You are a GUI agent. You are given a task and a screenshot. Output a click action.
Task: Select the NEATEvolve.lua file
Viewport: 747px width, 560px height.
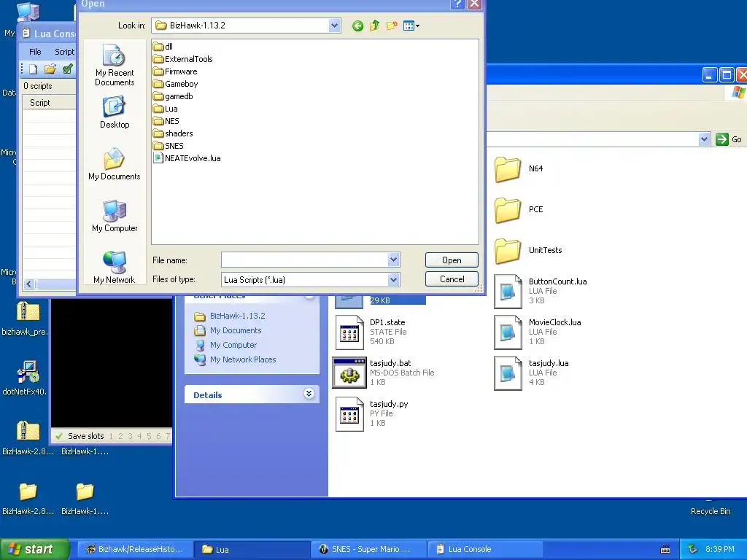click(187, 158)
